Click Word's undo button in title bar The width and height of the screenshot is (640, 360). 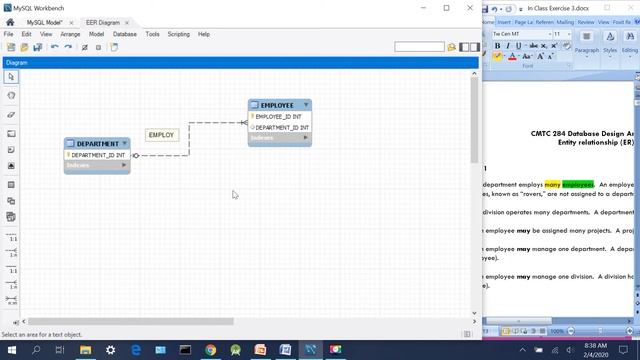(495, 9)
